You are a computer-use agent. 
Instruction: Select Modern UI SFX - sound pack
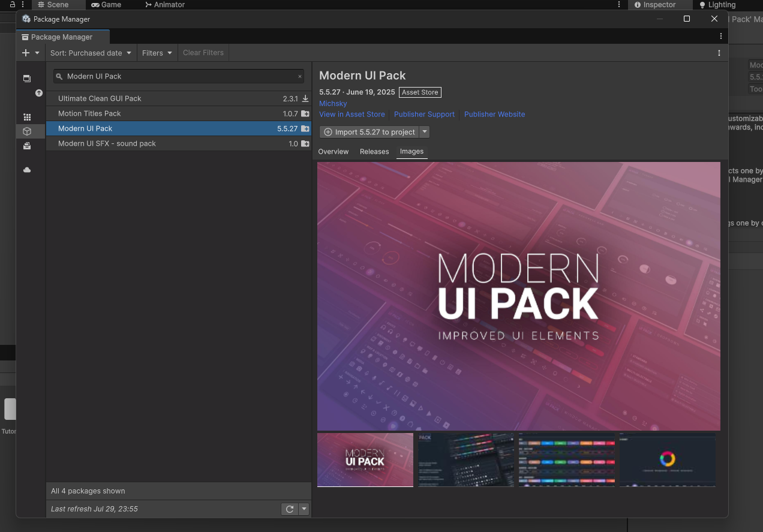[179, 143]
